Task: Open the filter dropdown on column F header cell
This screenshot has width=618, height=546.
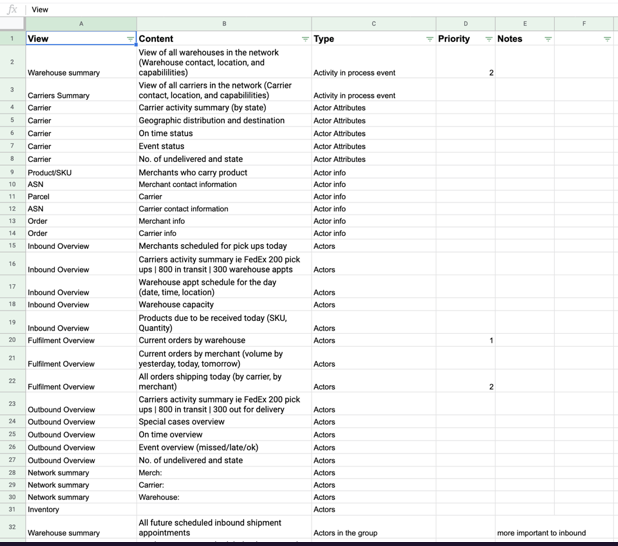Action: (x=607, y=39)
